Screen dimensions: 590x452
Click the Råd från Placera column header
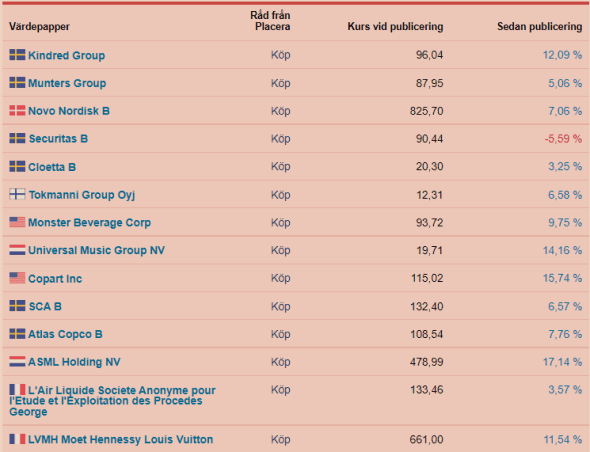pos(270,21)
